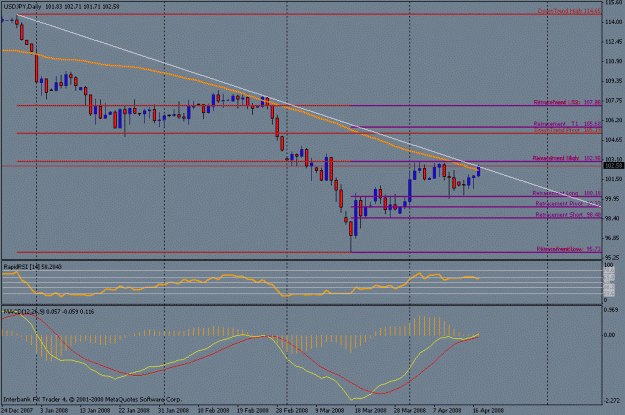The height and width of the screenshot is (415, 625).
Task: Click the 3 Jan 2008 date label
Action: coord(54,410)
